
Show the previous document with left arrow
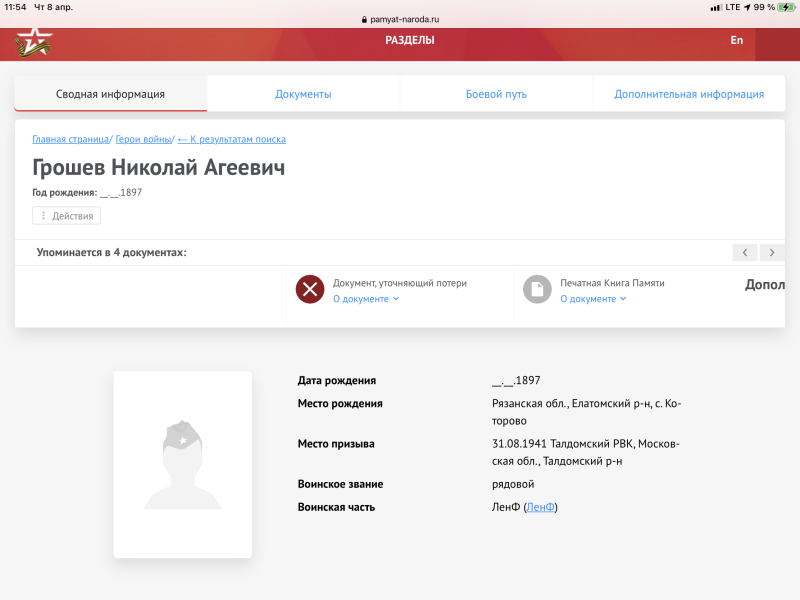pyautogui.click(x=745, y=253)
